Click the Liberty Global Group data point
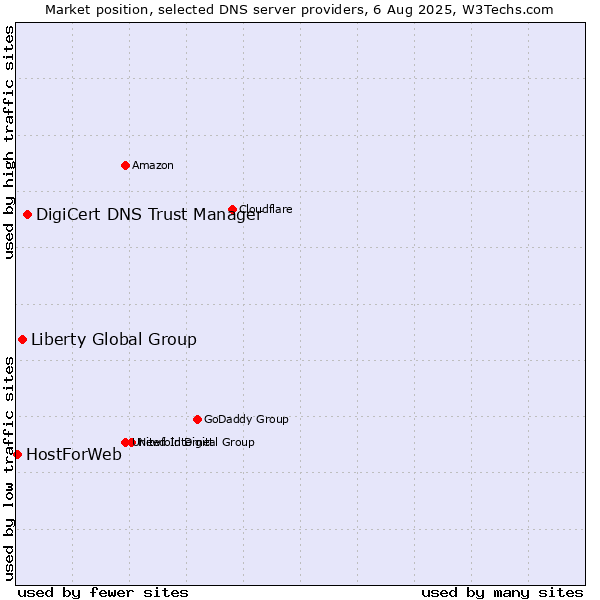This screenshot has width=600, height=600. 23,339
